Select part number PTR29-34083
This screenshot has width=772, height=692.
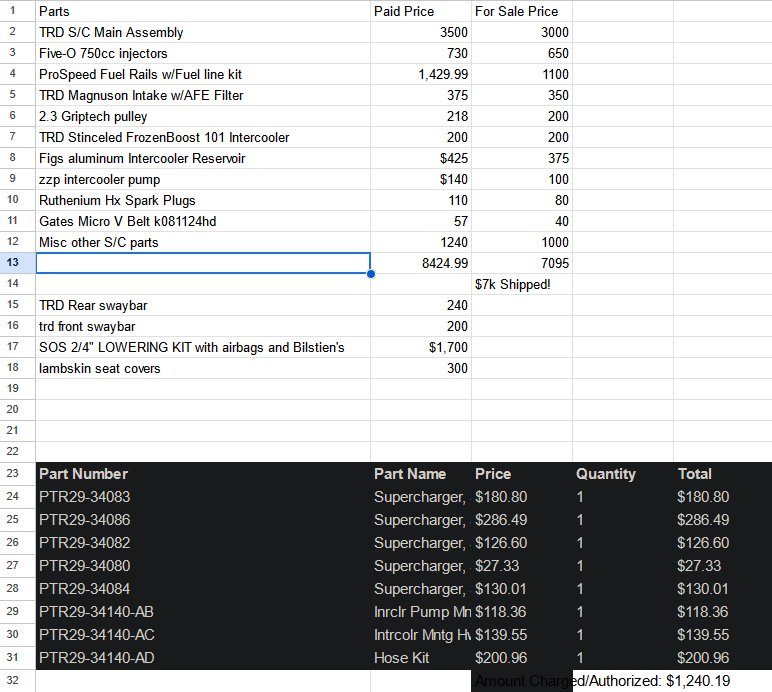click(203, 497)
